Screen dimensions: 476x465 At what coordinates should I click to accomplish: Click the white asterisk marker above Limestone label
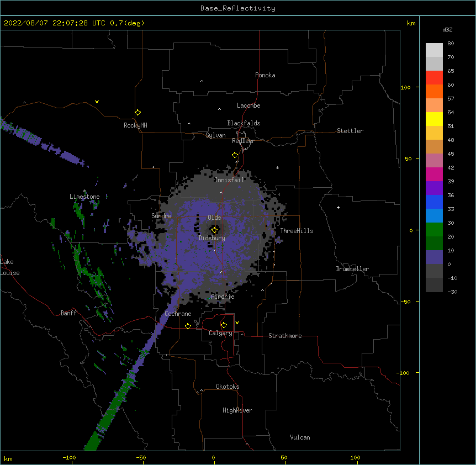pos(85,191)
